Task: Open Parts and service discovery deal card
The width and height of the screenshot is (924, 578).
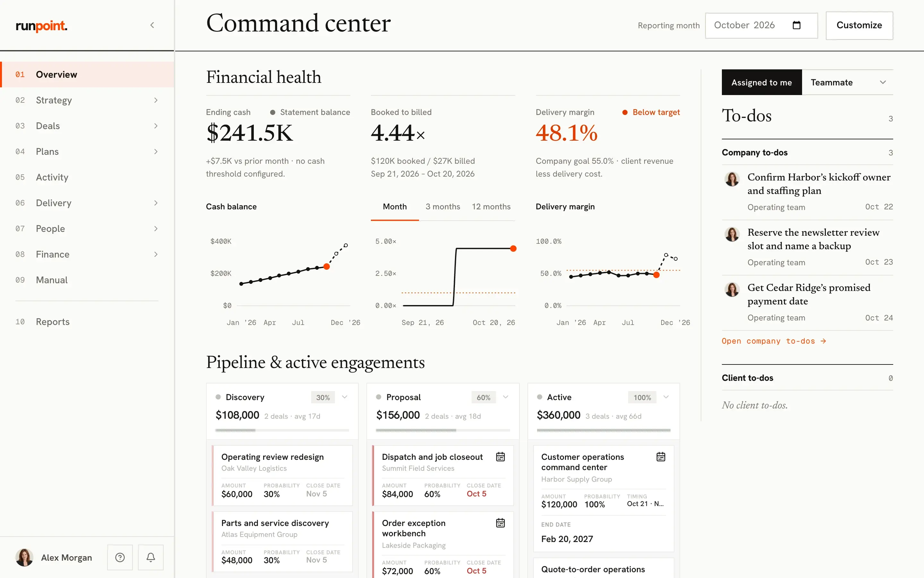Action: [x=282, y=542]
